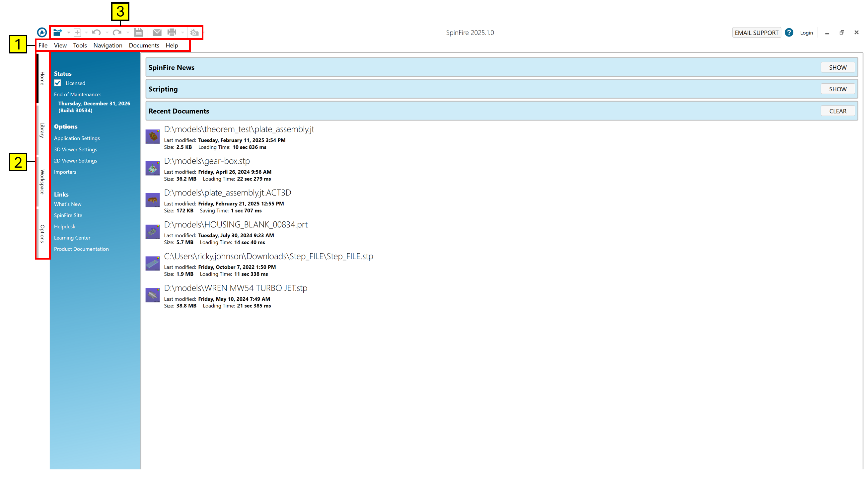Toggle the Licensed checkbox
868x480 pixels.
[58, 83]
